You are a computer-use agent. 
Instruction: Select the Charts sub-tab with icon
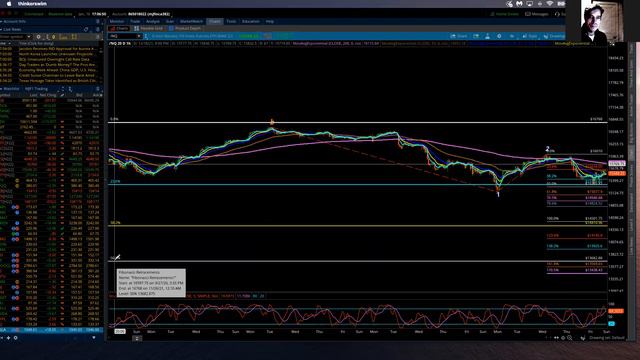[120, 29]
